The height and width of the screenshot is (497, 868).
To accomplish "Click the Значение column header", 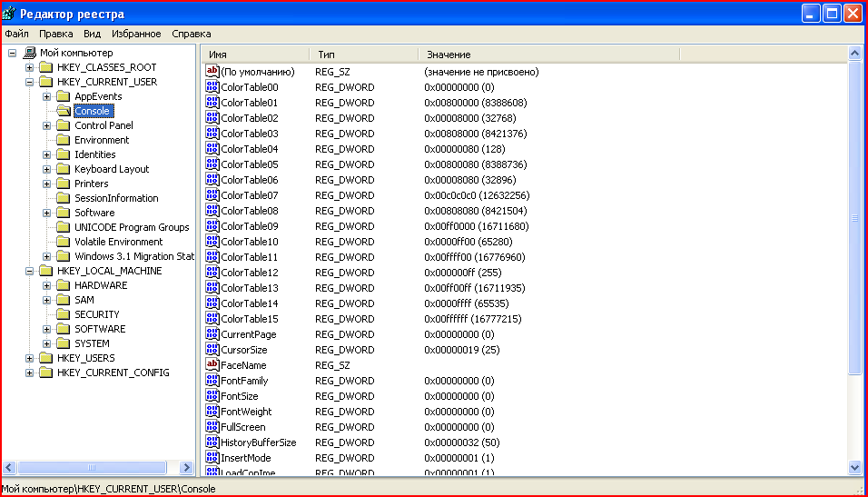I will [x=548, y=55].
